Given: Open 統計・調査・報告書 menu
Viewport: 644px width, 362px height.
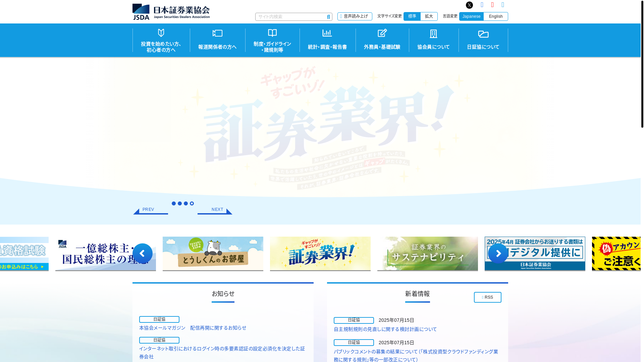Looking at the screenshot, I should pos(327,40).
